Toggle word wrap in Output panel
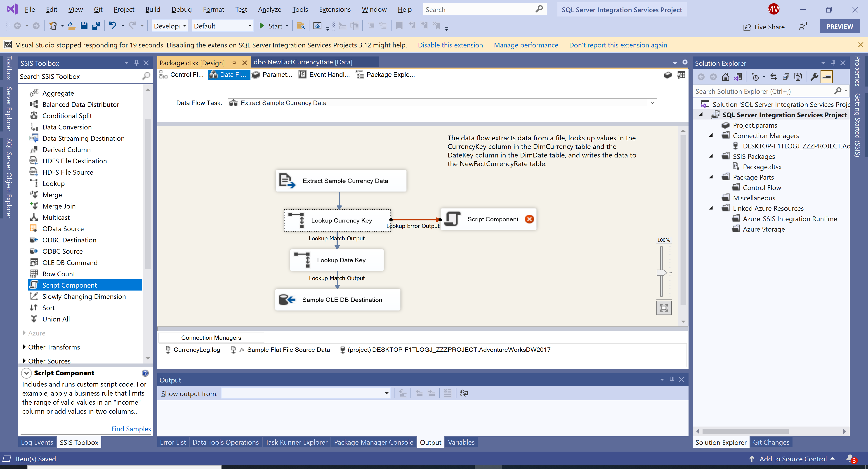Viewport: 868px width, 469px height. 464,393
